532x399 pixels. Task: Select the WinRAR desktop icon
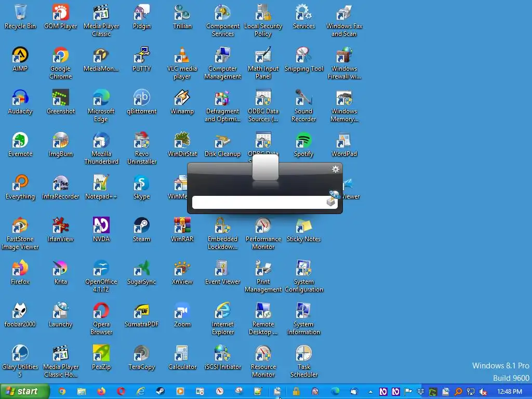tap(182, 230)
